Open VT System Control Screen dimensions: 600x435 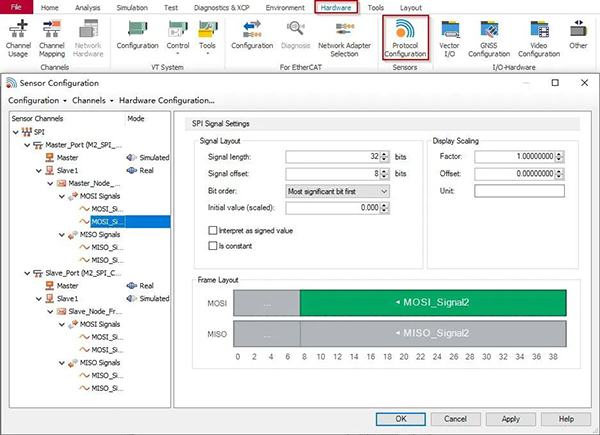click(x=178, y=36)
